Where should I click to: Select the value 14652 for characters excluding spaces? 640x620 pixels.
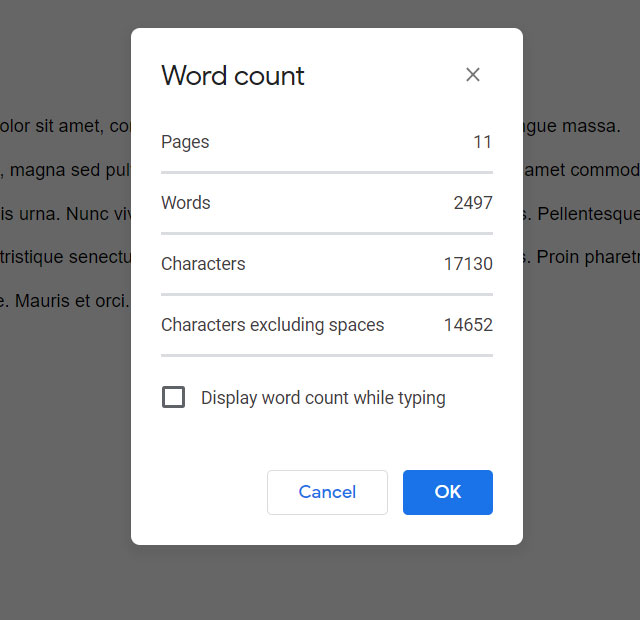(468, 325)
